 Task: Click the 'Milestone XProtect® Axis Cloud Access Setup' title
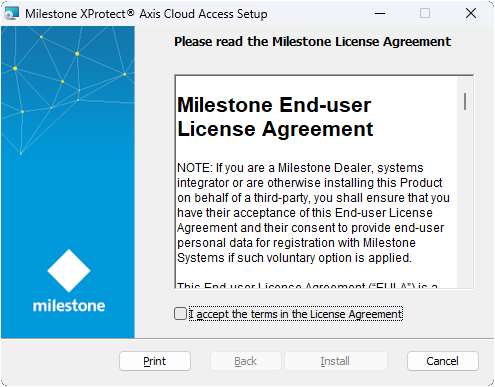[146, 14]
